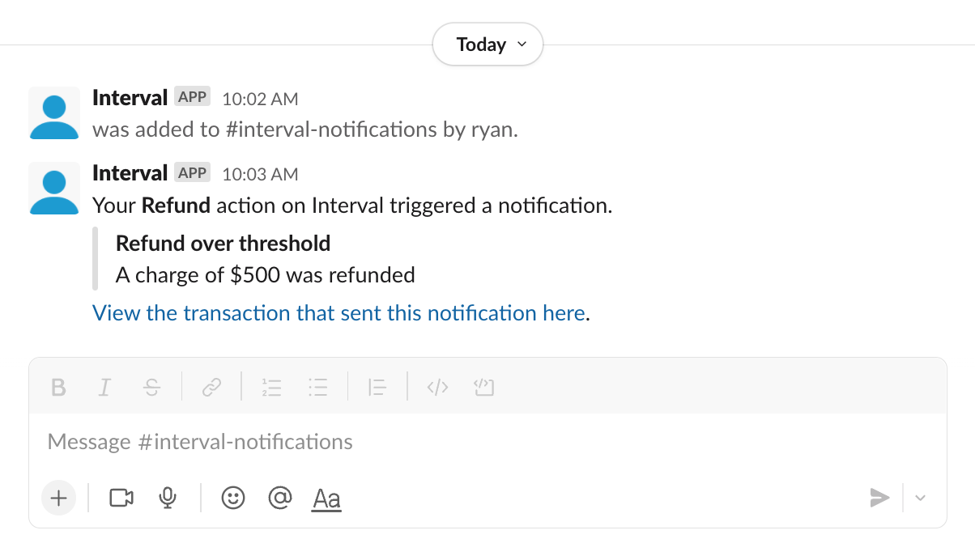975x560 pixels.
Task: Start an ordered numbered list
Action: (271, 388)
